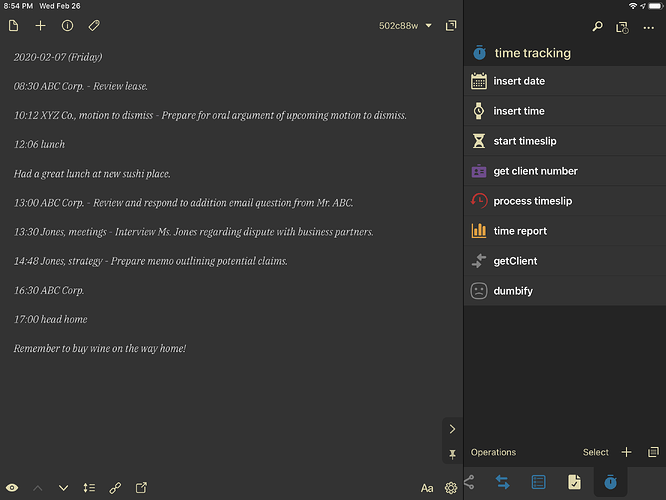The image size is (666, 500).
Task: Add a new action with footer plus
Action: pos(626,452)
